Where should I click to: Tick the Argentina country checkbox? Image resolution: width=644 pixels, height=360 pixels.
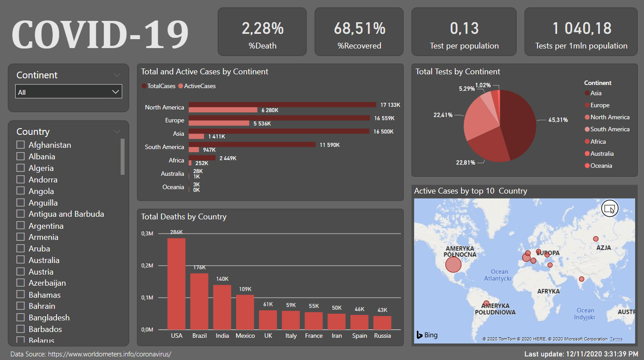tap(20, 226)
